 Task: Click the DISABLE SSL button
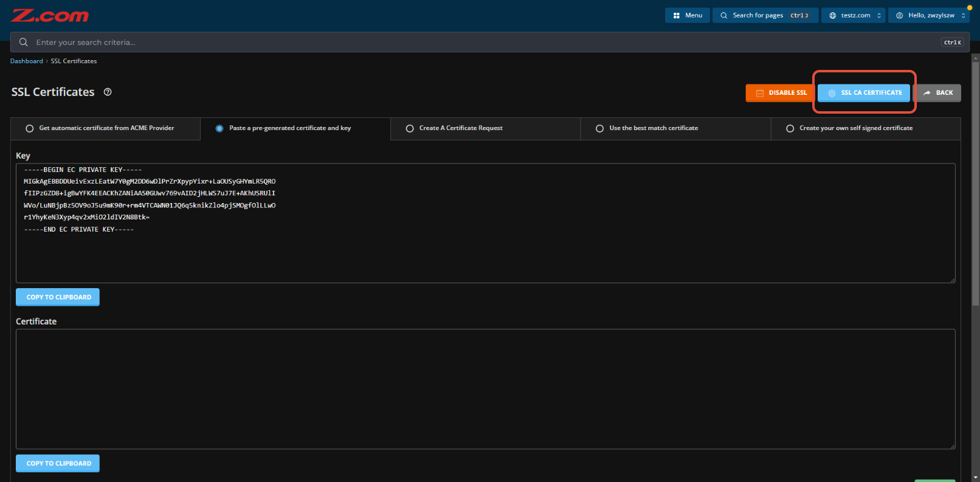781,93
